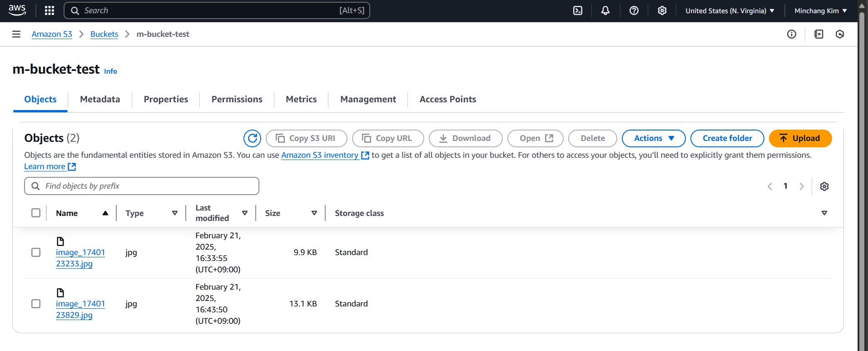Switch to the Permissions tab

[x=237, y=99]
